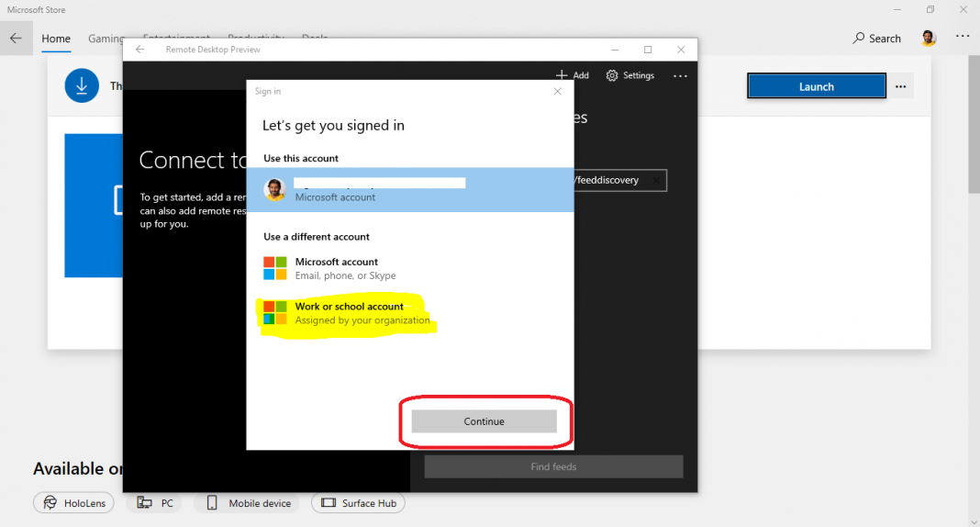This screenshot has width=980, height=527.
Task: Click the account avatar in sign-in list
Action: click(x=275, y=189)
